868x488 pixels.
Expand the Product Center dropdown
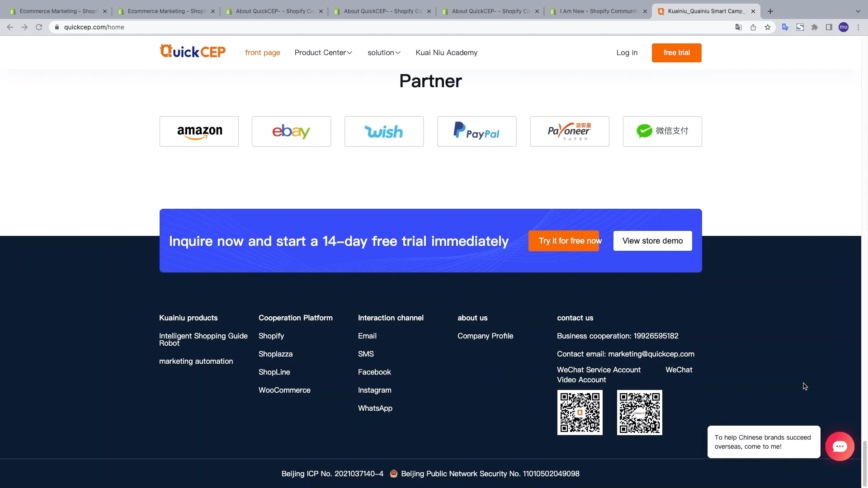(323, 53)
